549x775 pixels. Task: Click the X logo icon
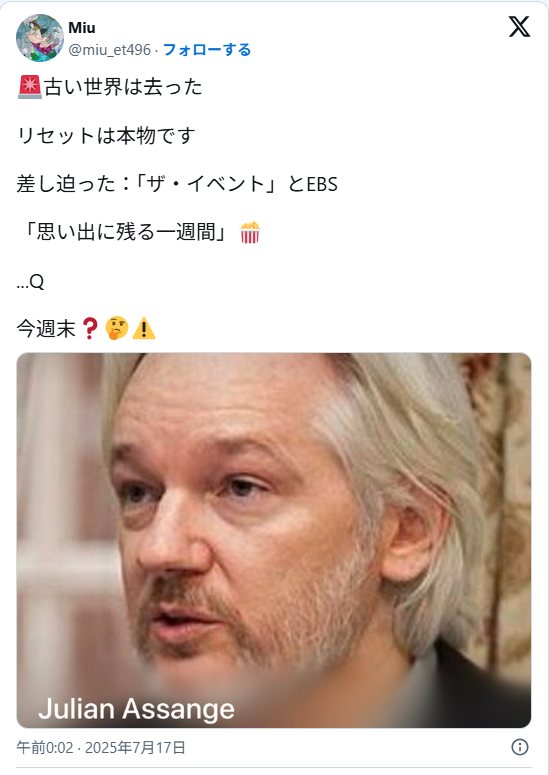[519, 27]
